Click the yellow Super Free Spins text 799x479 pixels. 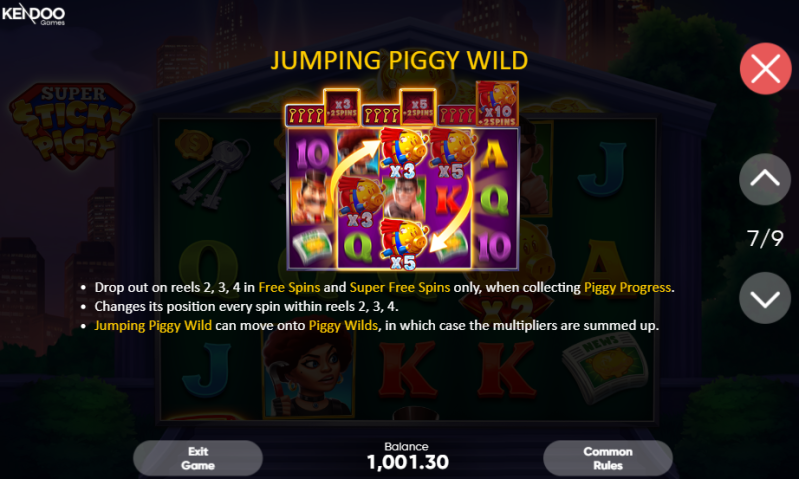point(400,287)
